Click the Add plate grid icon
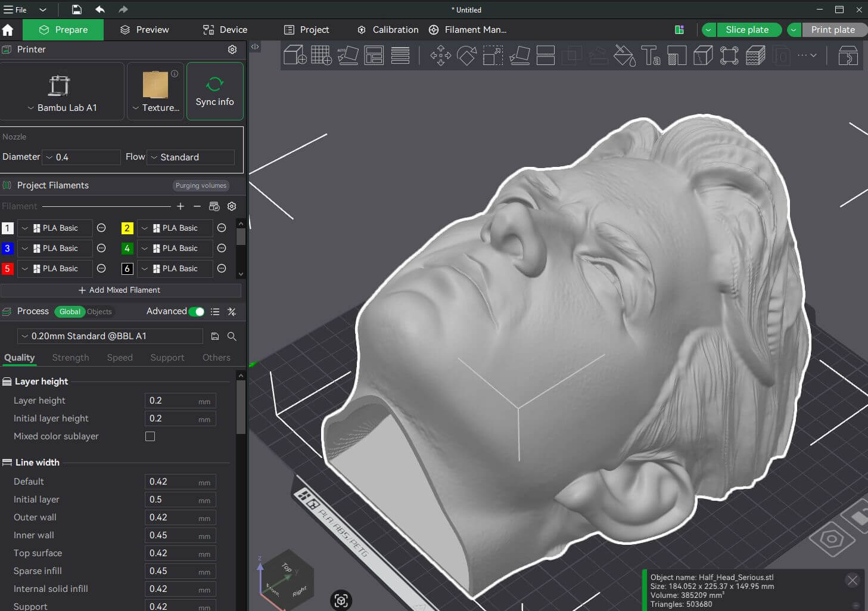This screenshot has width=868, height=611. [321, 55]
